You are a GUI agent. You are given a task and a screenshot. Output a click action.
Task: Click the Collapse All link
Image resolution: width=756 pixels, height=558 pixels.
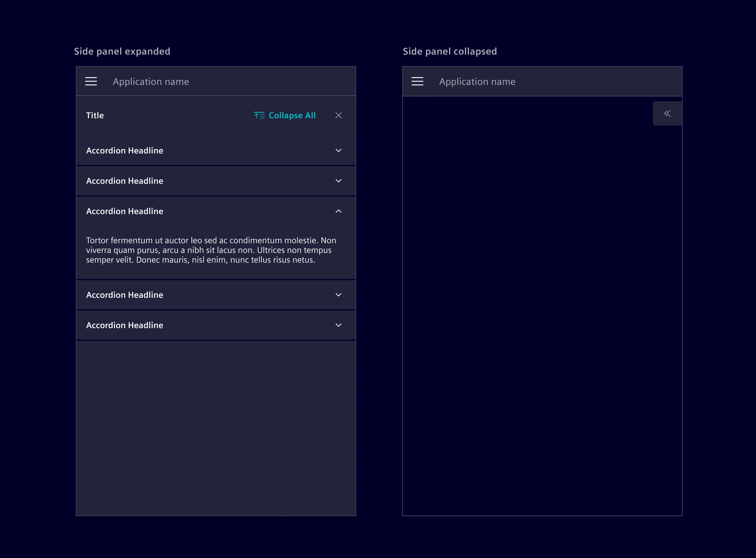[x=292, y=116]
